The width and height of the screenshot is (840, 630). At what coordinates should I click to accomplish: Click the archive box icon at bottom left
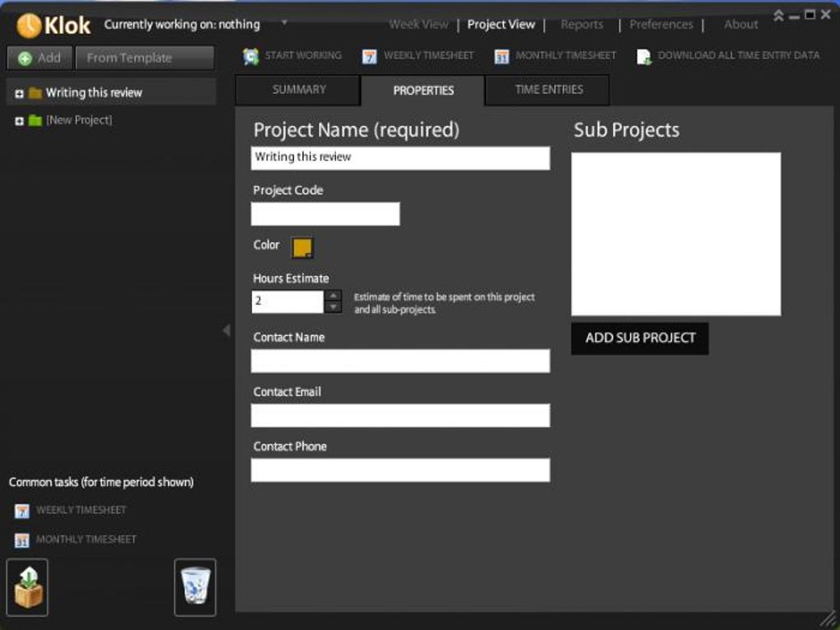[x=28, y=588]
